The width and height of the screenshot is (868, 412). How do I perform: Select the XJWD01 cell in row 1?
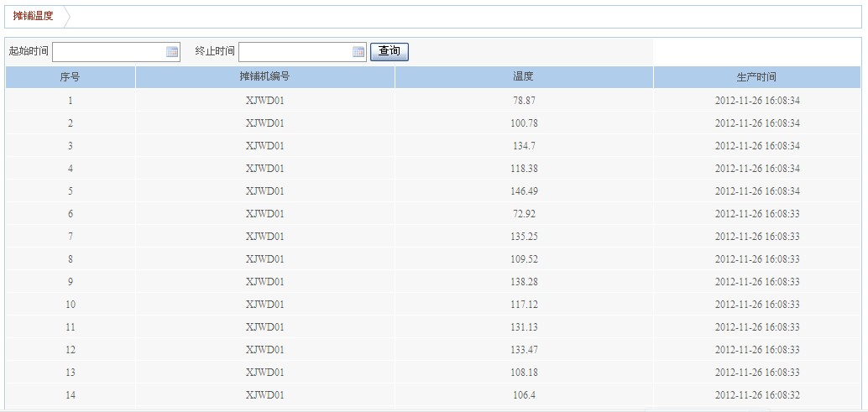pyautogui.click(x=264, y=101)
